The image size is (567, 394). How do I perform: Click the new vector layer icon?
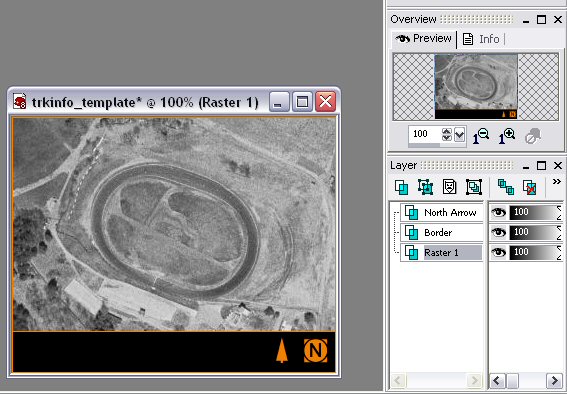coord(426,187)
